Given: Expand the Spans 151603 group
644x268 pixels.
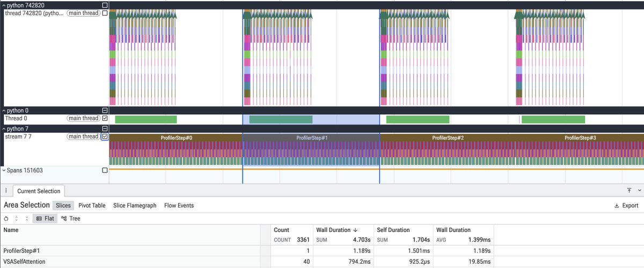Looking at the screenshot, I should click(4, 170).
